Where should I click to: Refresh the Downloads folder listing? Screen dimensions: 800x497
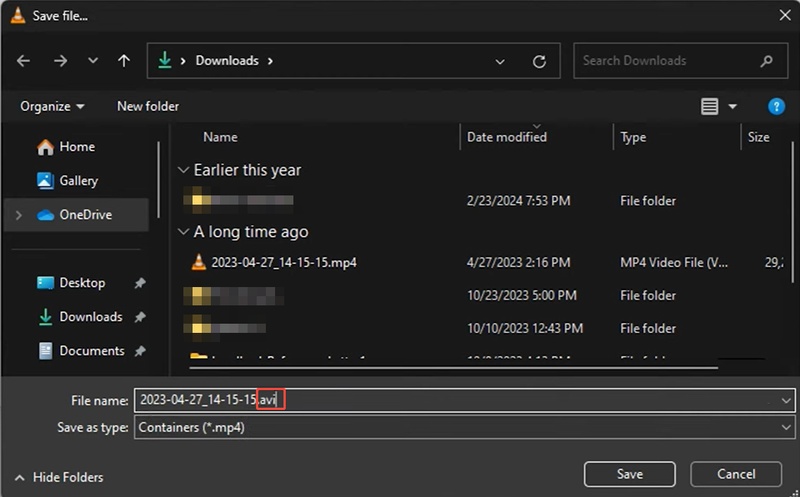(x=539, y=61)
